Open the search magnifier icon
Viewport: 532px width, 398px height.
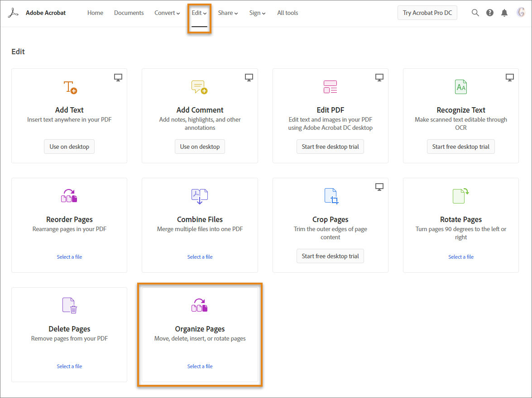click(x=475, y=13)
